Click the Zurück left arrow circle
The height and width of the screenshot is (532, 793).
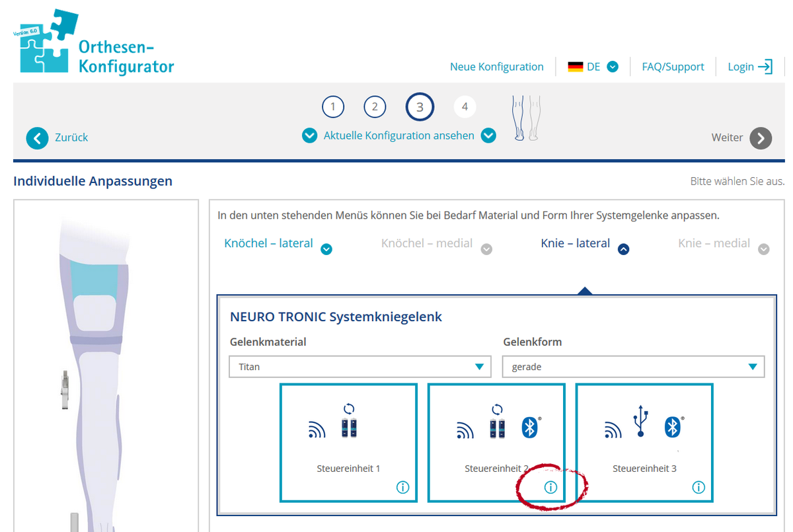tap(38, 138)
